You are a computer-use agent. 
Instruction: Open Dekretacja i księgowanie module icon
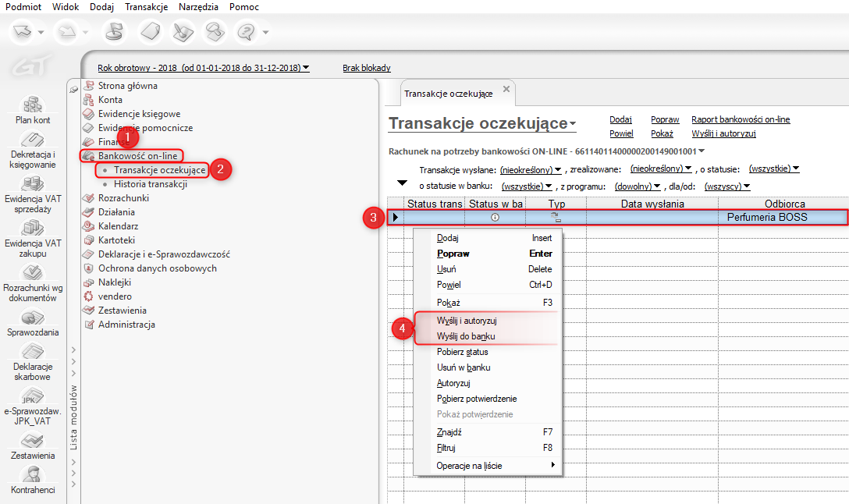tap(33, 140)
